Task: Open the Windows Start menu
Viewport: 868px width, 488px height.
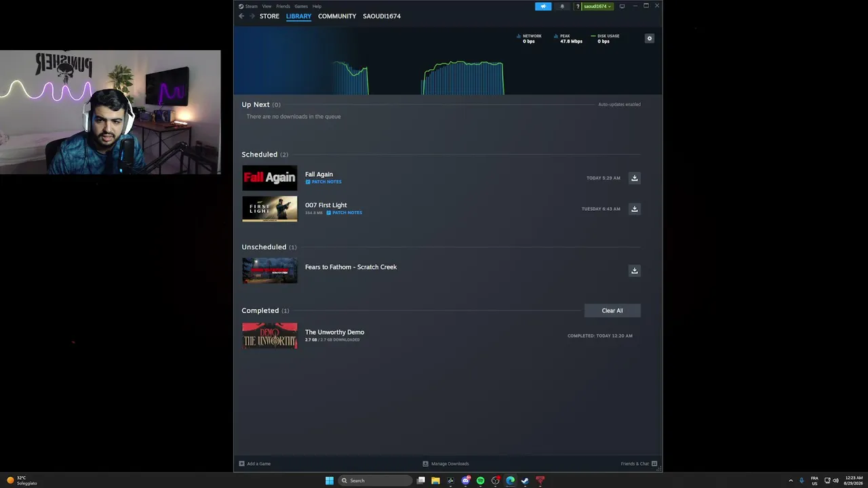Action: click(x=330, y=481)
